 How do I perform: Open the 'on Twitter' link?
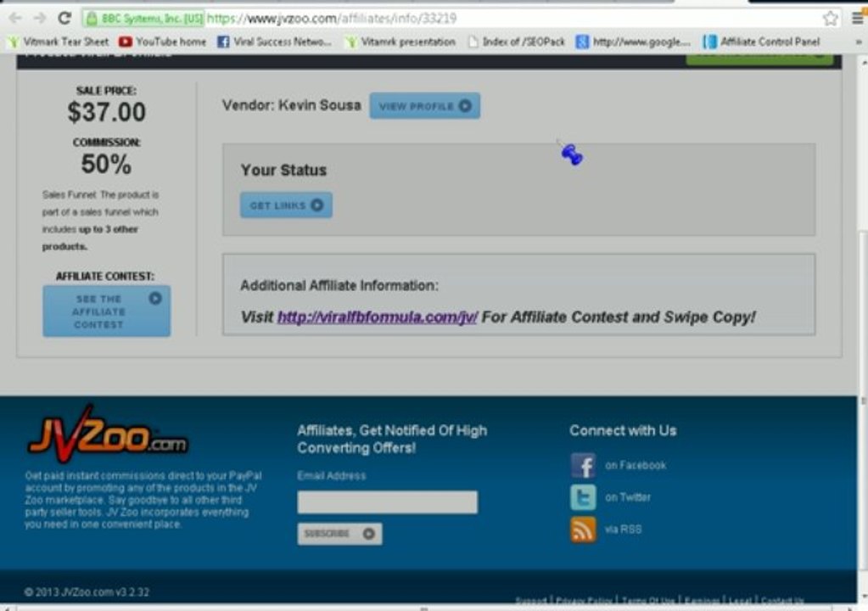[628, 497]
